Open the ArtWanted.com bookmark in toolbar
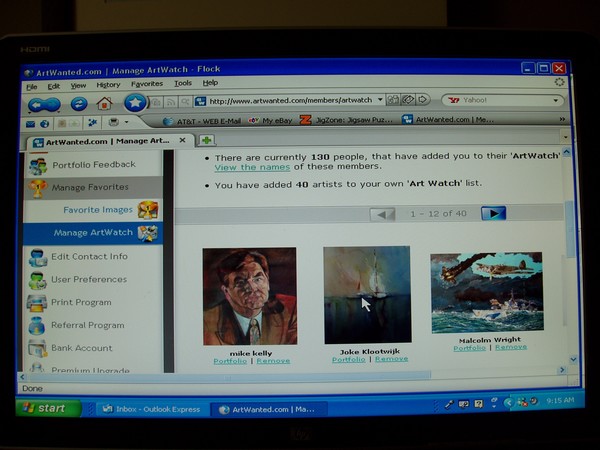 point(448,119)
